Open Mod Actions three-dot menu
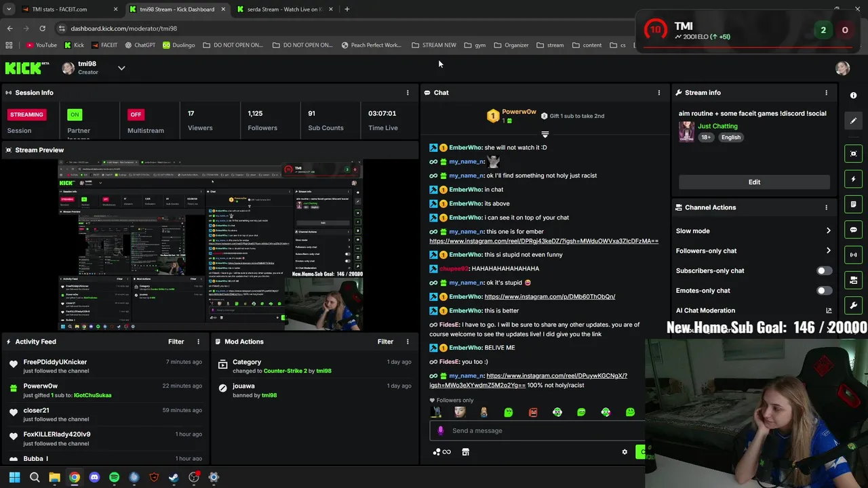This screenshot has width=868, height=488. [x=408, y=342]
